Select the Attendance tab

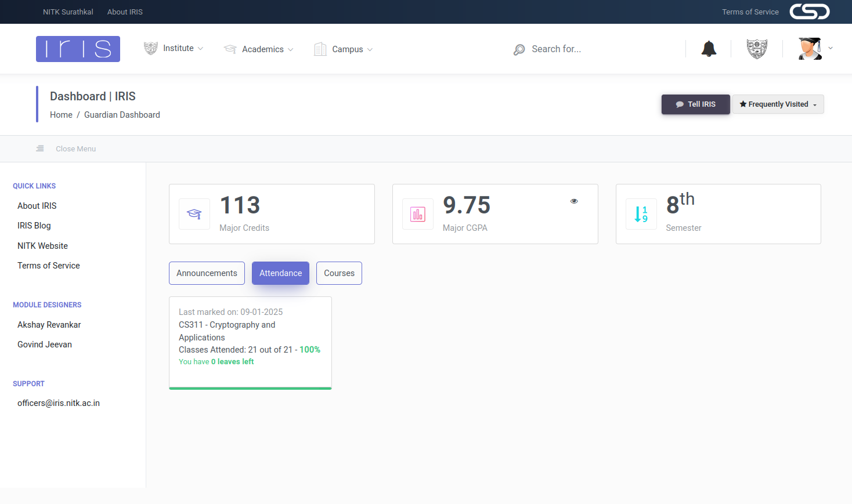pos(280,273)
